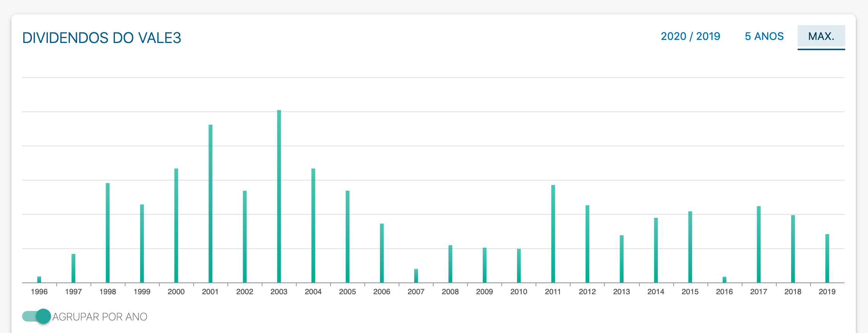Select the bar for year 2018
The image size is (868, 333).
click(793, 249)
